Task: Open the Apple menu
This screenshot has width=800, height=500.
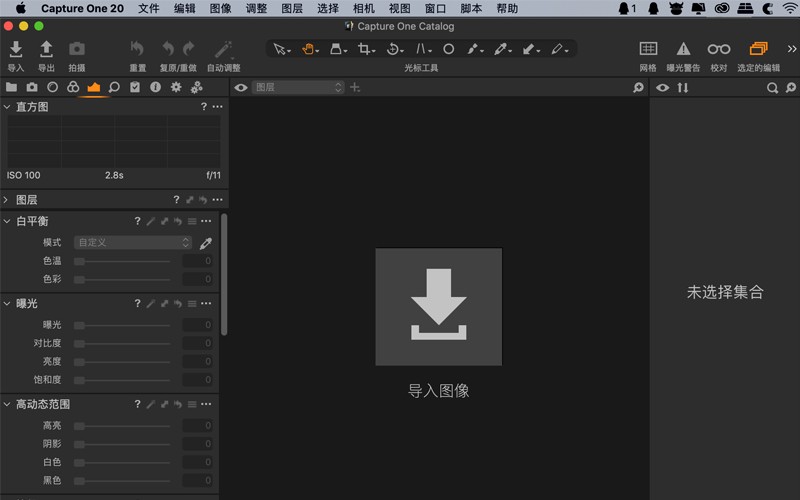Action: coord(21,8)
